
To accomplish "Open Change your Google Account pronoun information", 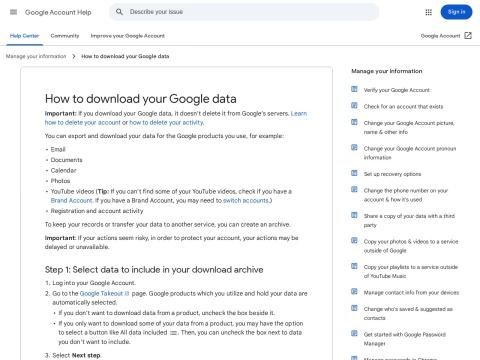I will click(x=410, y=153).
